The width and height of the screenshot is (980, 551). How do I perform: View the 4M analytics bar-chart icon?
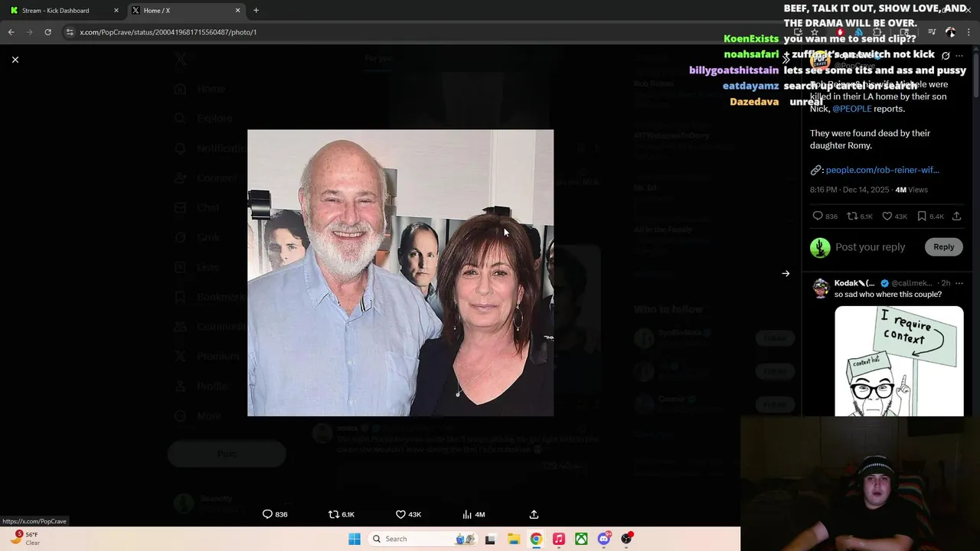pyautogui.click(x=474, y=514)
